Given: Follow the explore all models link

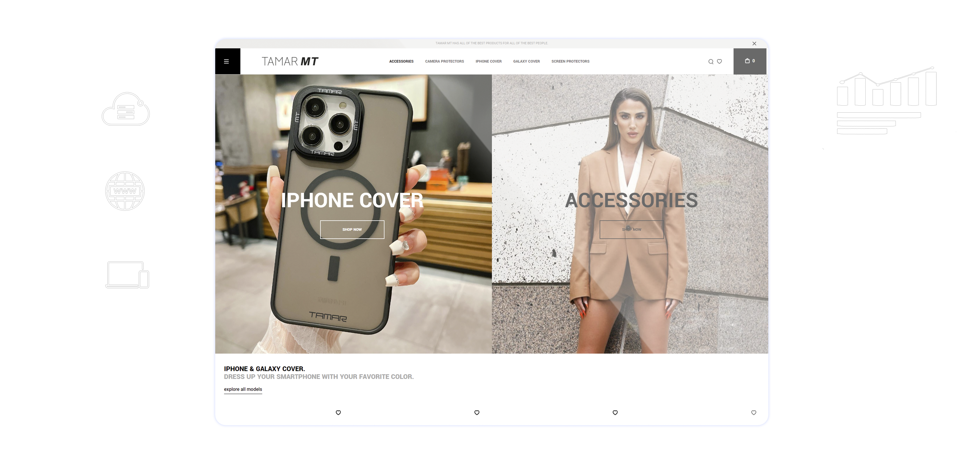Looking at the screenshot, I should tap(243, 389).
